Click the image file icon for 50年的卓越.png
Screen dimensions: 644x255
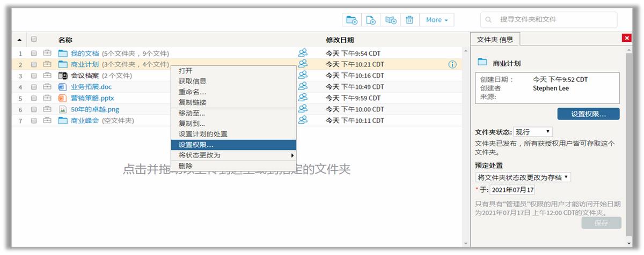tap(62, 109)
